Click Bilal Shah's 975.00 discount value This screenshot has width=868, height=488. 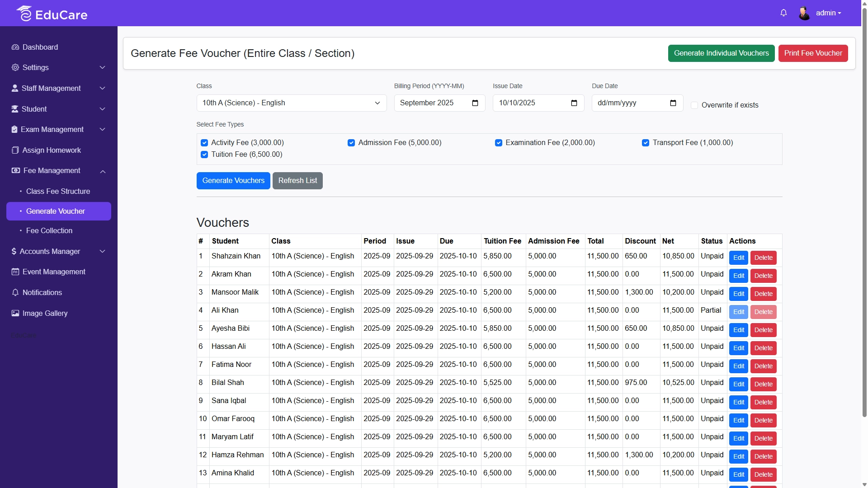click(x=636, y=383)
